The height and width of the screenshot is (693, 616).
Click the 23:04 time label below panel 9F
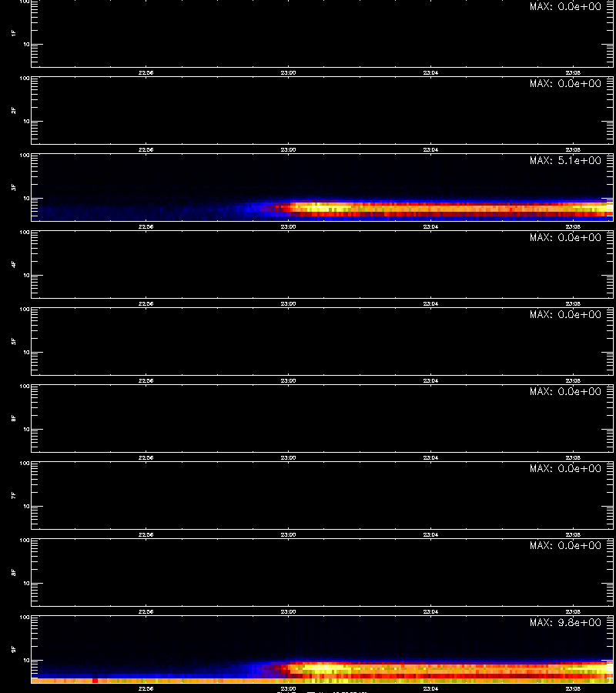430,688
